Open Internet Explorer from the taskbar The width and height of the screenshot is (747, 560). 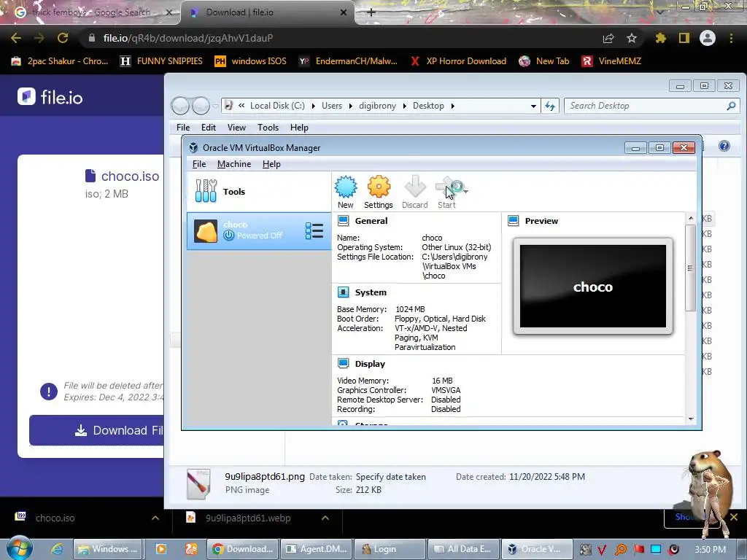click(57, 549)
